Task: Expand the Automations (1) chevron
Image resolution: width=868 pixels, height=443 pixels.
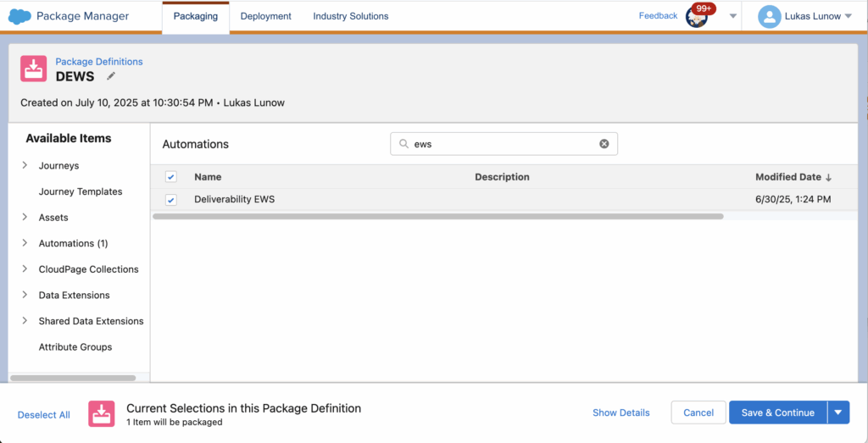Action: click(25, 243)
